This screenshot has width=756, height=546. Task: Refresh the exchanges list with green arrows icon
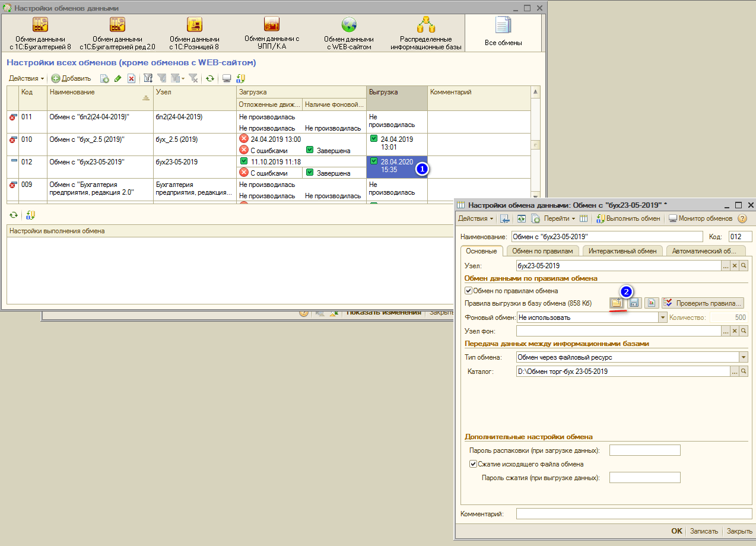click(x=209, y=78)
